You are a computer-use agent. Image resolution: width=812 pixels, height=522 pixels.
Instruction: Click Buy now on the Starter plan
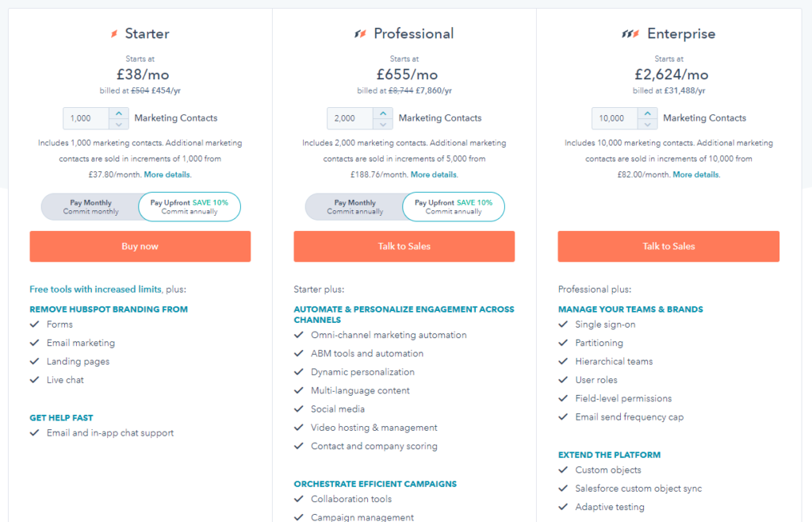(140, 246)
